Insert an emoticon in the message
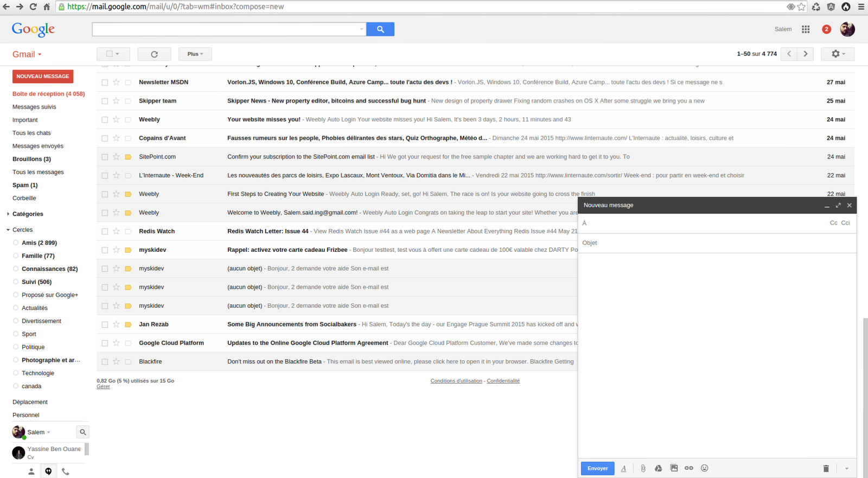 (x=704, y=468)
